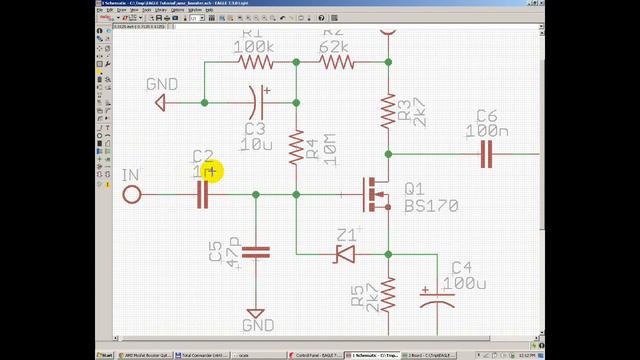Screen dimensions: 640x360
Task: Switch to Control Panel - EAGLE taskbar button
Action: [x=316, y=356]
